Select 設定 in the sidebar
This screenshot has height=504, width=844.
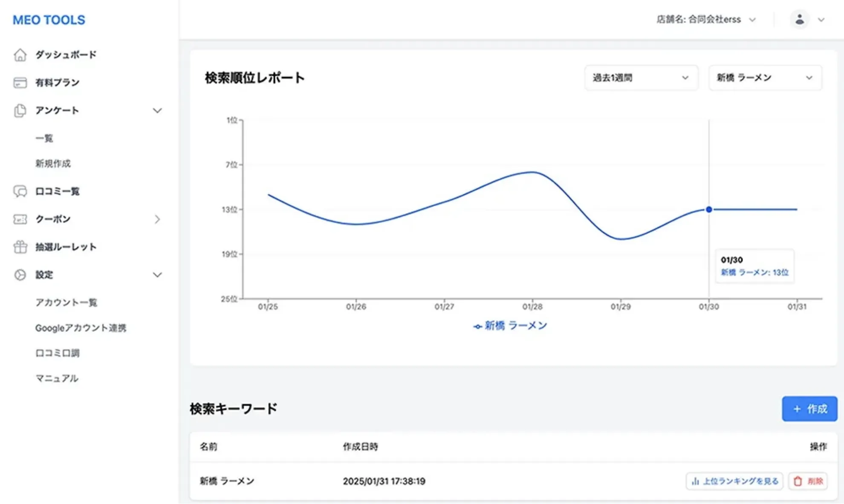coord(44,275)
